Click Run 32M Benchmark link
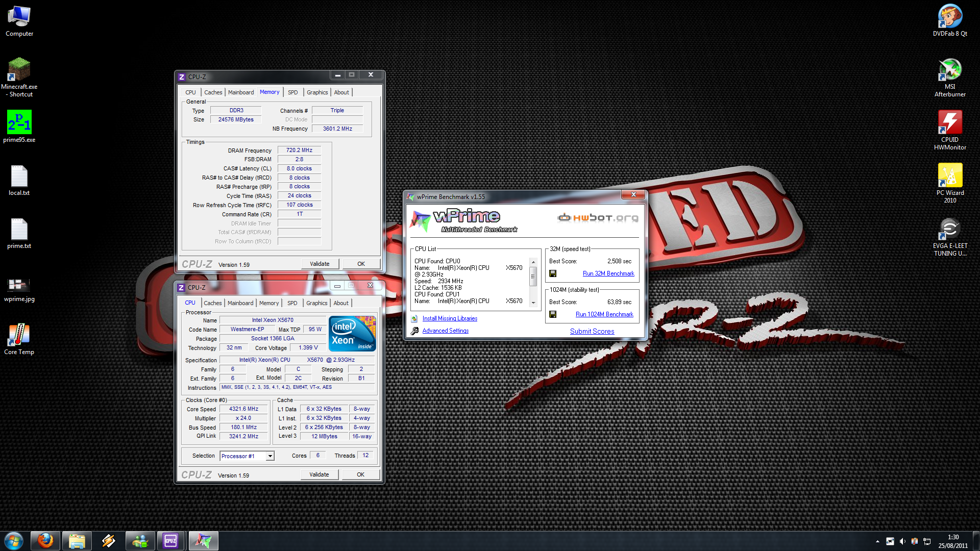 608,273
